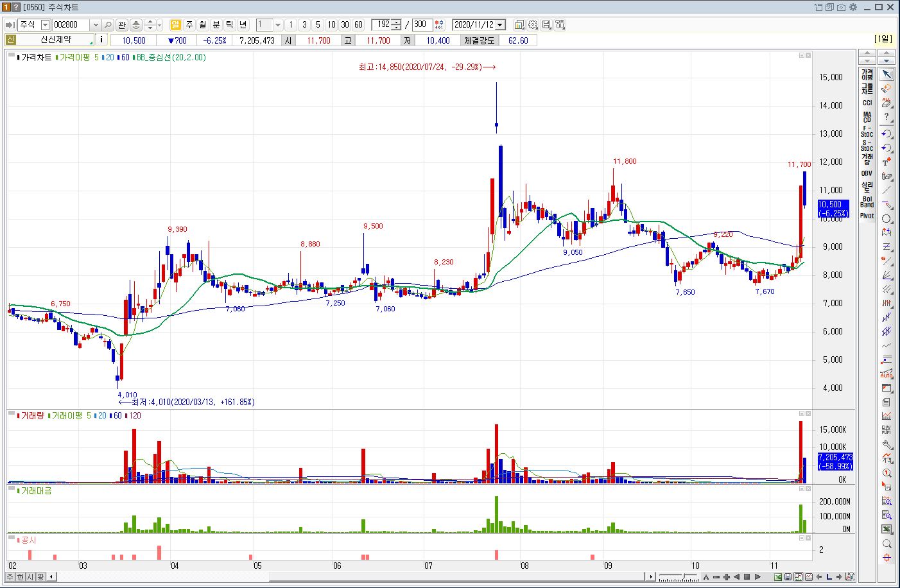Open the stock code 002800 dropdown arrow
This screenshot has width=900, height=588.
tap(96, 24)
